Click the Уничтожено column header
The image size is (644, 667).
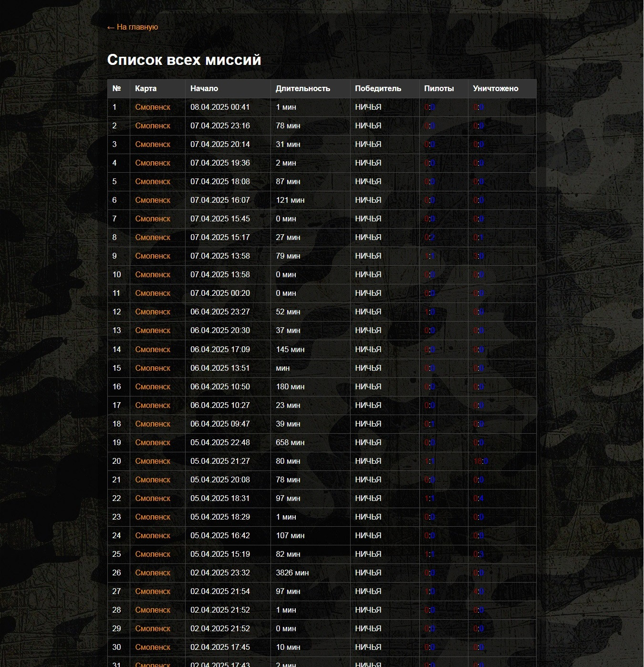click(x=496, y=89)
